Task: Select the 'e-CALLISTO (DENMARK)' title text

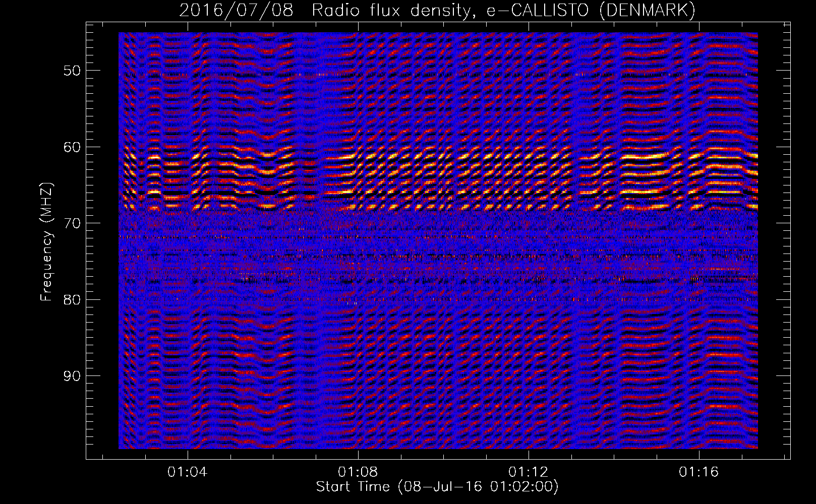Action: 591,11
